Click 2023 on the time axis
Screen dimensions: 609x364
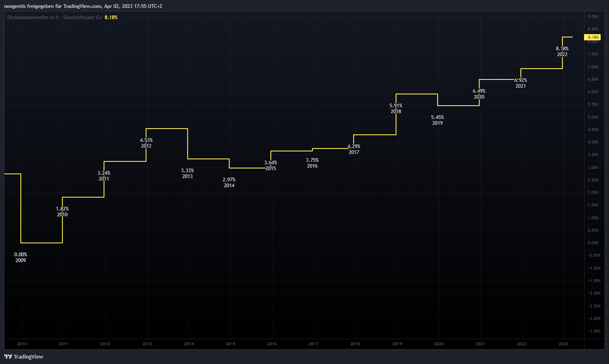563,344
